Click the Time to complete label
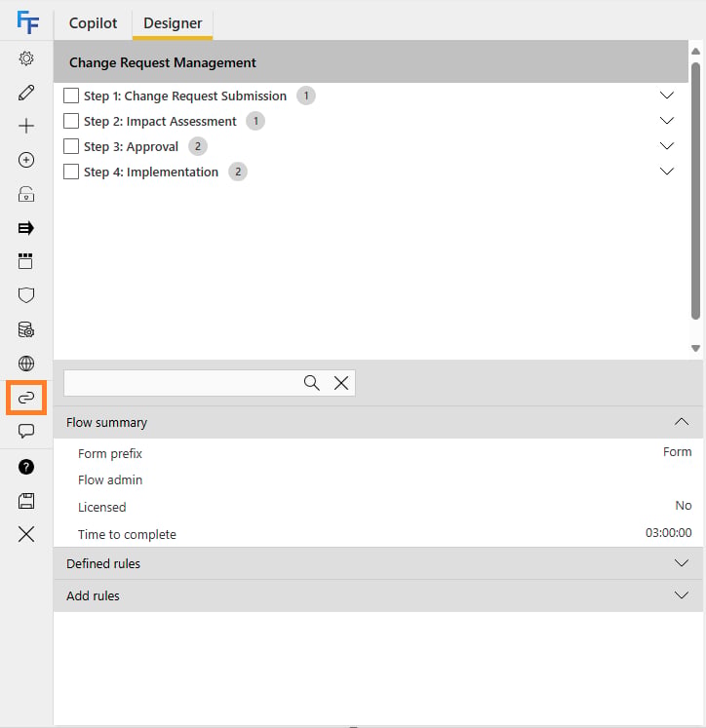The height and width of the screenshot is (728, 706). click(x=127, y=534)
